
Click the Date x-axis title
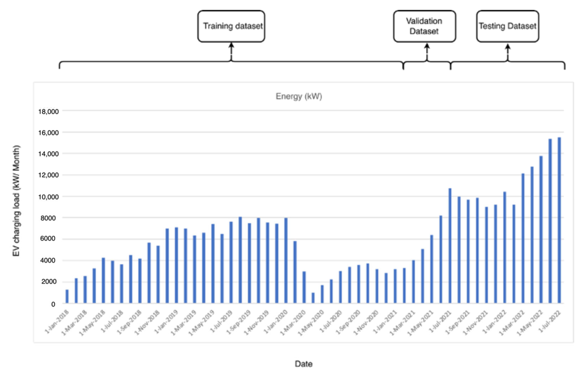[304, 364]
